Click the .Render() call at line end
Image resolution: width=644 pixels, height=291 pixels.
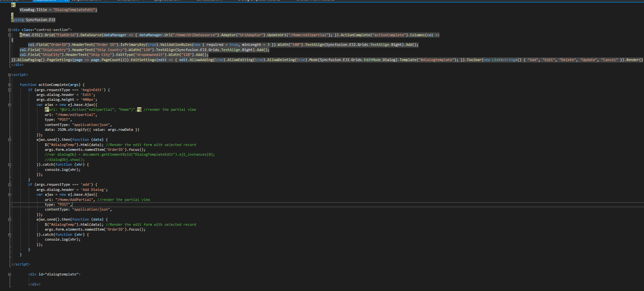pos(633,60)
